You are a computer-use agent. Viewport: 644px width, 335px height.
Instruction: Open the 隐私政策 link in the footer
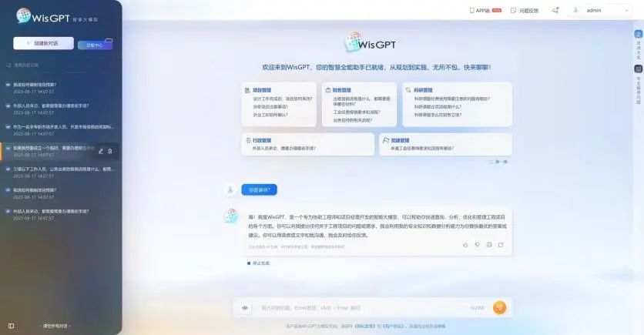[x=364, y=327]
